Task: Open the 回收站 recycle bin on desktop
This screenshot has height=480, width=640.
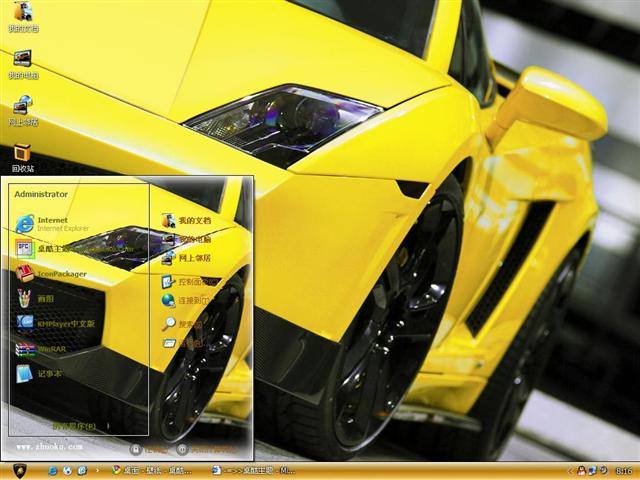Action: tap(23, 158)
